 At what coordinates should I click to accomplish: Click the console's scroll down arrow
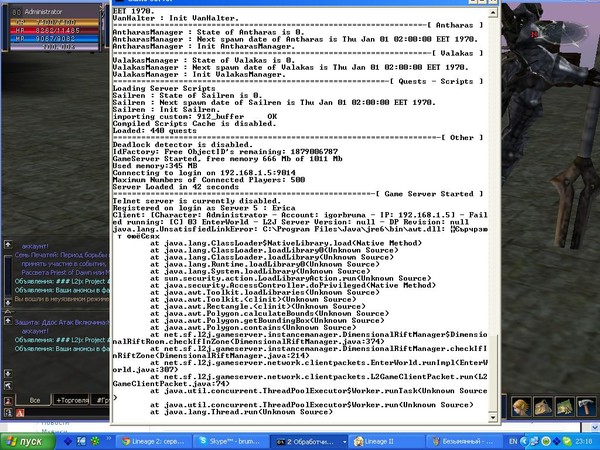pos(493,417)
